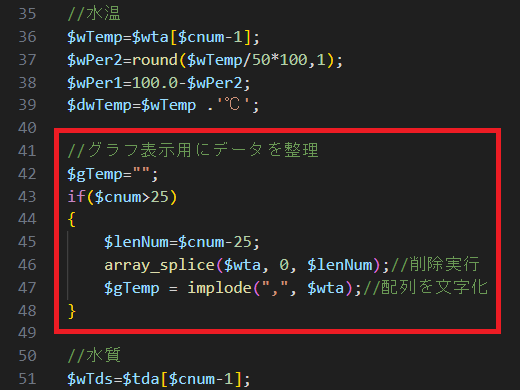Click line number 43 in gutter
Viewport: 520px width, 390px height.
click(27, 197)
